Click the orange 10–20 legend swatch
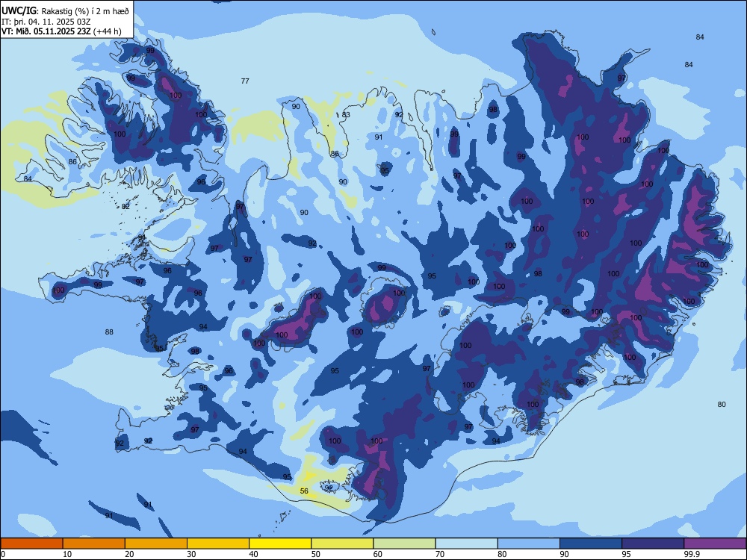 [94, 544]
